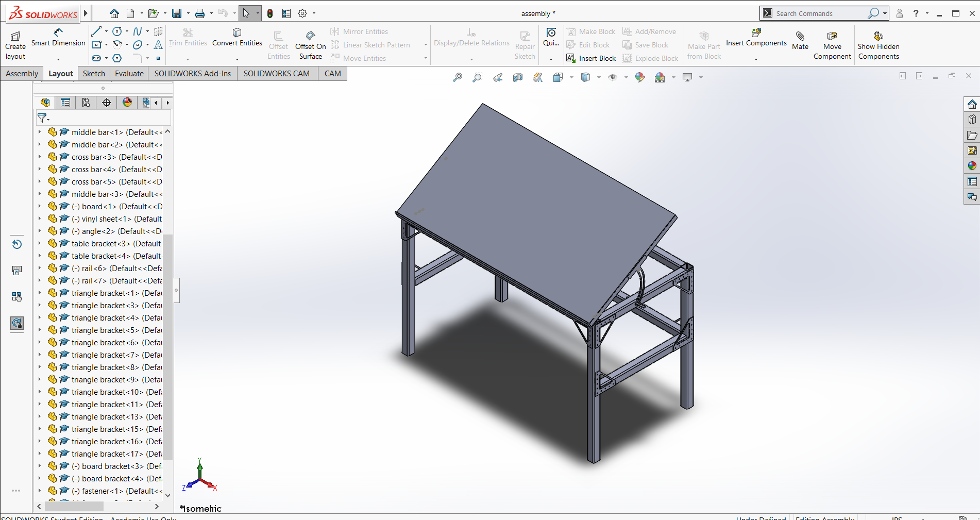Expand the table bracket<3> component

[x=40, y=243]
